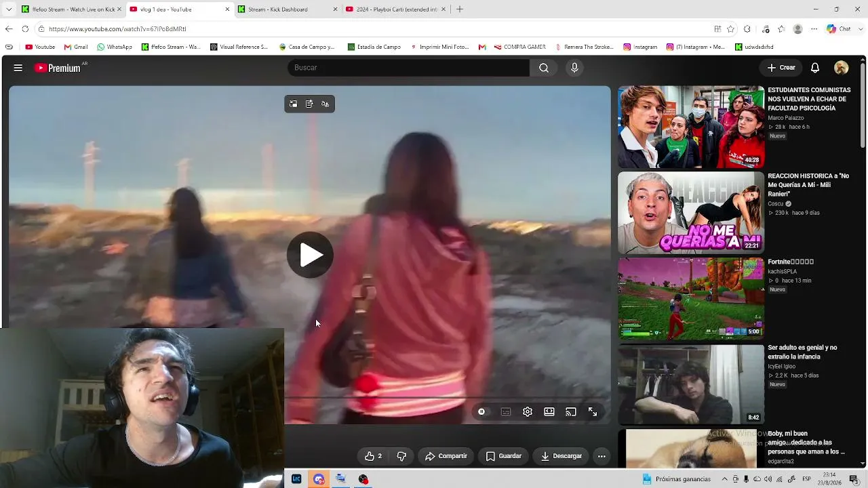Expand the tab search dropdown
Image resolution: width=868 pixels, height=488 pixels.
(8, 9)
